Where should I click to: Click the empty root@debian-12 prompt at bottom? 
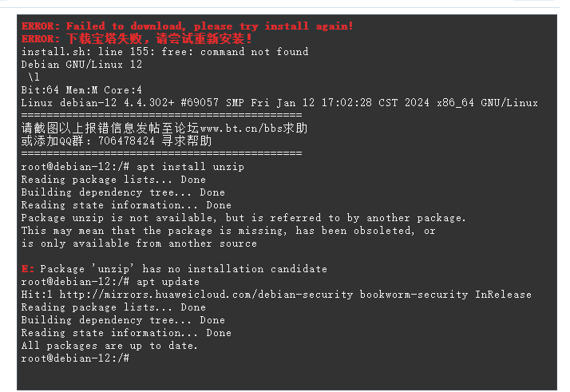click(75, 358)
